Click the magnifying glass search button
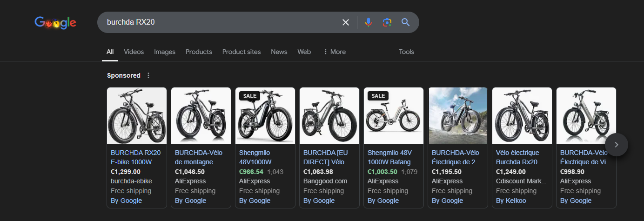 coord(406,22)
